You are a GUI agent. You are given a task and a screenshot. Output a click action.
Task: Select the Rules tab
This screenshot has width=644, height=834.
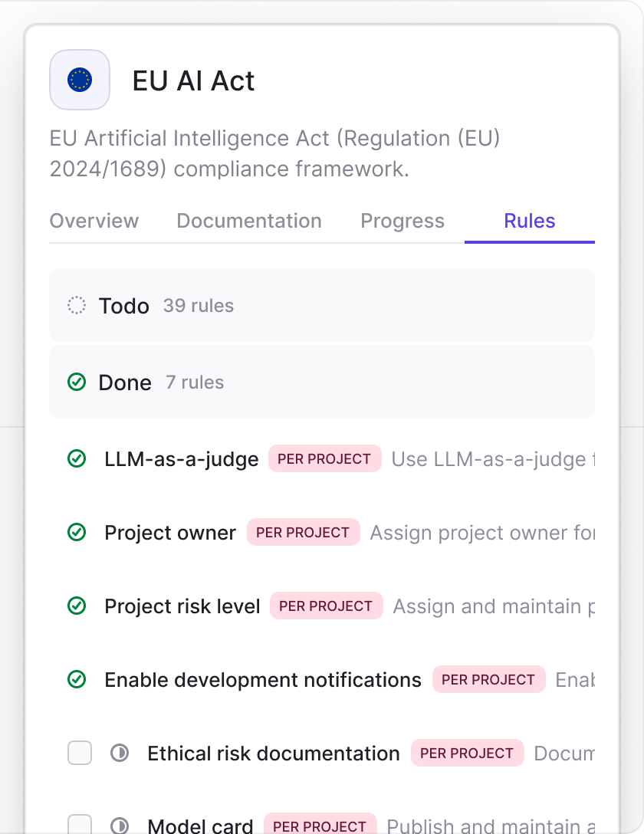pyautogui.click(x=530, y=221)
